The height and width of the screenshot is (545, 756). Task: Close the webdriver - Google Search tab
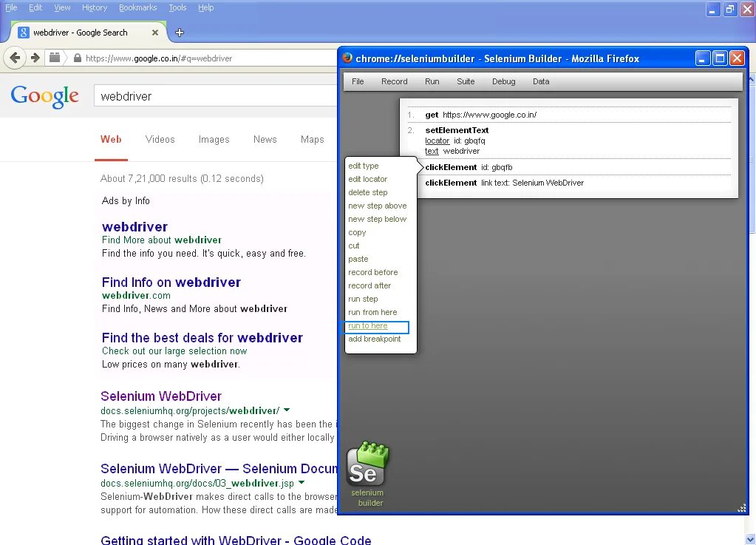[154, 33]
